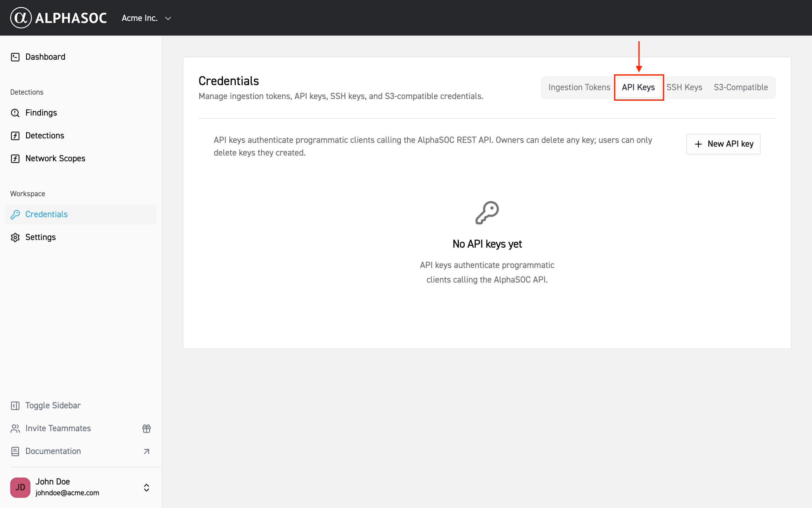The height and width of the screenshot is (508, 812).
Task: Click the Toggle Sidebar panel icon
Action: [x=15, y=405]
